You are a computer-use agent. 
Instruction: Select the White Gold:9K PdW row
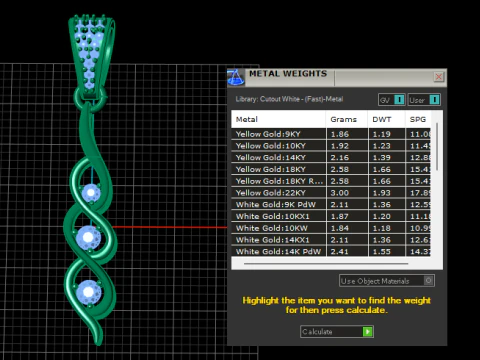point(331,204)
